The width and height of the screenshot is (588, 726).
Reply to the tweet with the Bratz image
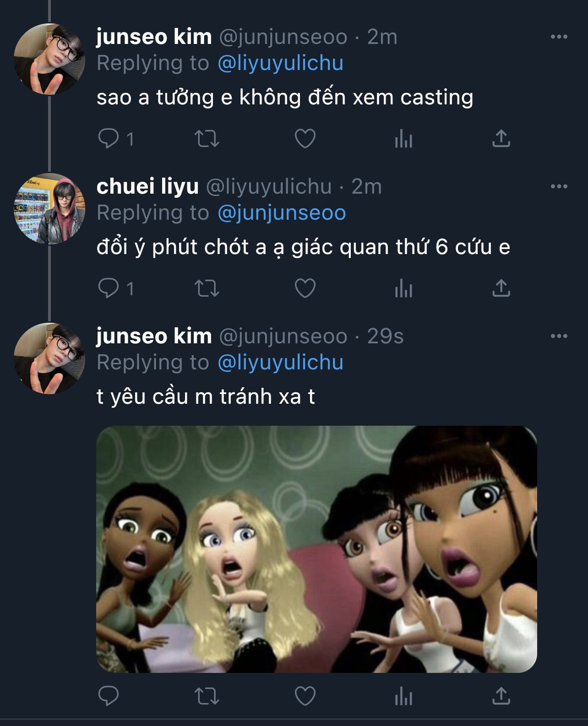pos(109,696)
